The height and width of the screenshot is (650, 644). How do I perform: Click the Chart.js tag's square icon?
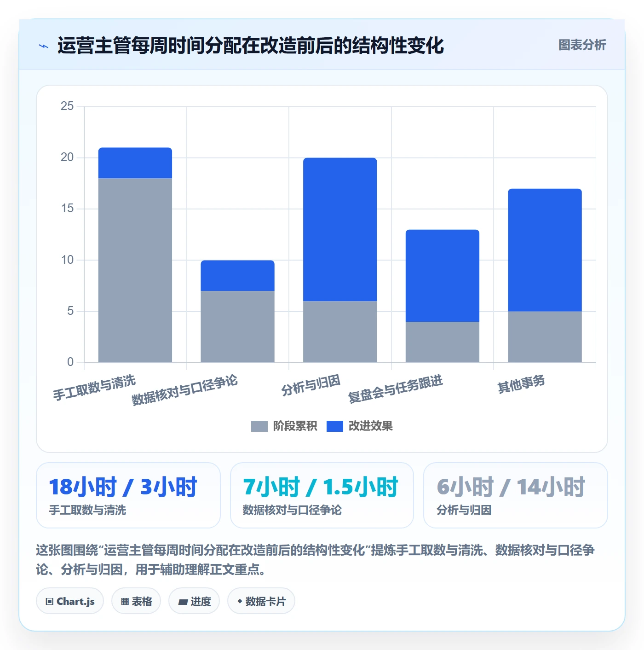(50, 602)
